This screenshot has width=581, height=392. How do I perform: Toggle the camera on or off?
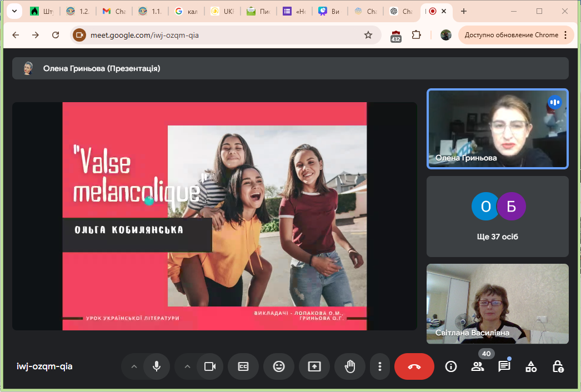click(x=209, y=366)
